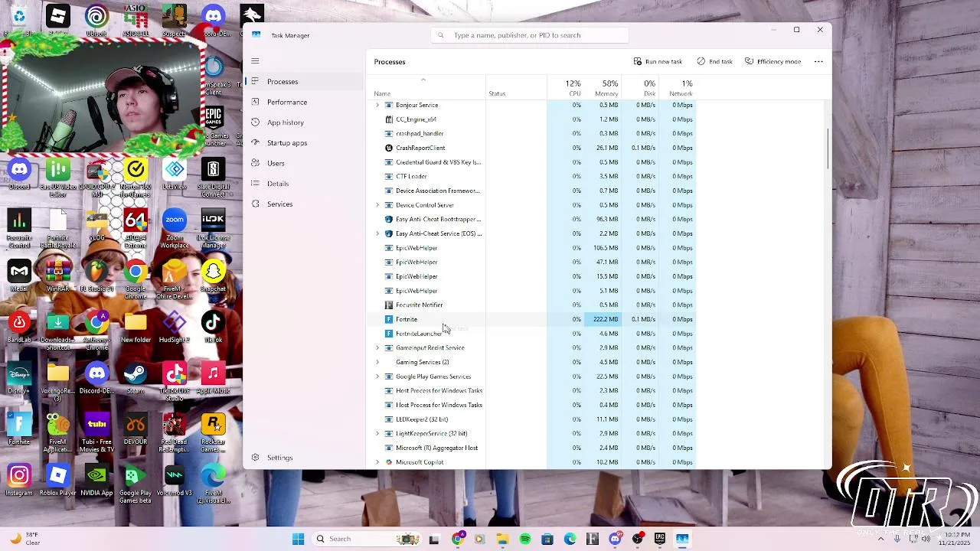Screen dimensions: 980x551
Task: Click End task in the toolbar
Action: click(715, 61)
